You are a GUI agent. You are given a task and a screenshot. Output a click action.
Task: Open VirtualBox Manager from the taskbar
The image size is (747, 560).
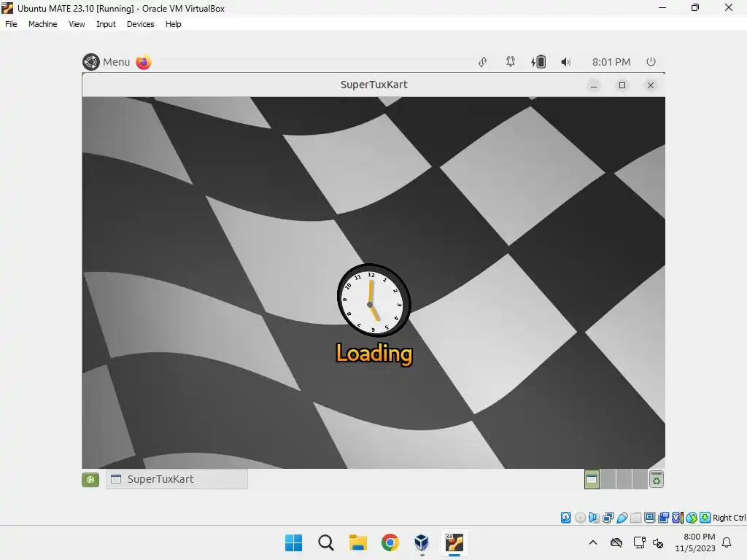pyautogui.click(x=422, y=542)
